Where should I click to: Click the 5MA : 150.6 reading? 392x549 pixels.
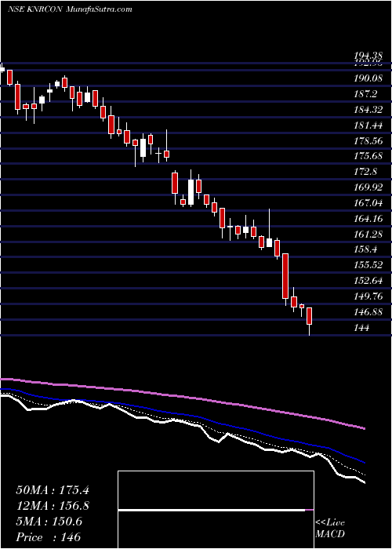tap(49, 522)
